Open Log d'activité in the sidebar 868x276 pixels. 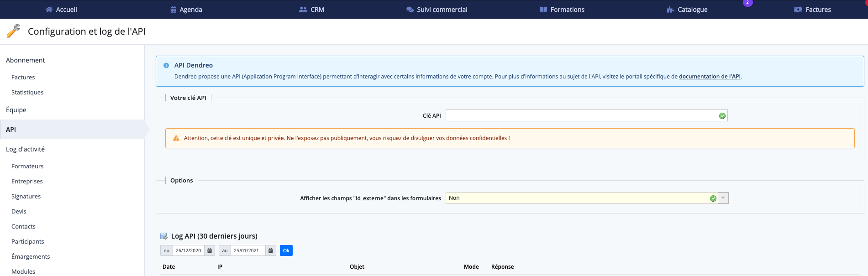coord(26,149)
